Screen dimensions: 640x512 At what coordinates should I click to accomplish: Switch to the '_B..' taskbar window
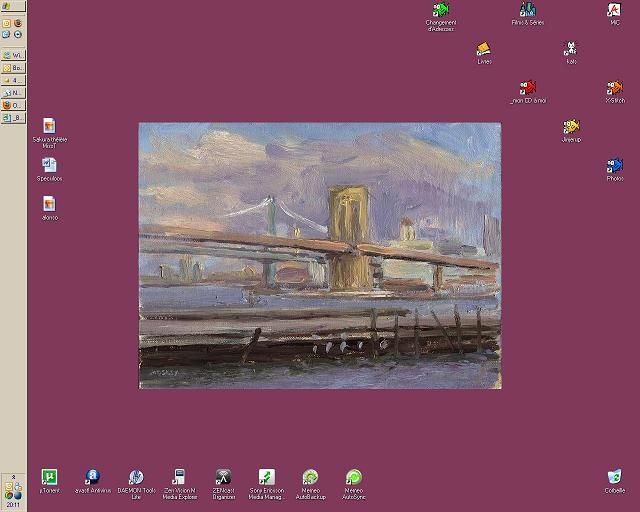(x=13, y=118)
